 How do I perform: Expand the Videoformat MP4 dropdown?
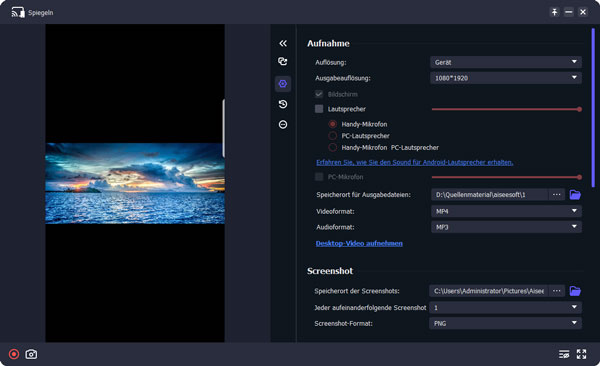tap(506, 211)
